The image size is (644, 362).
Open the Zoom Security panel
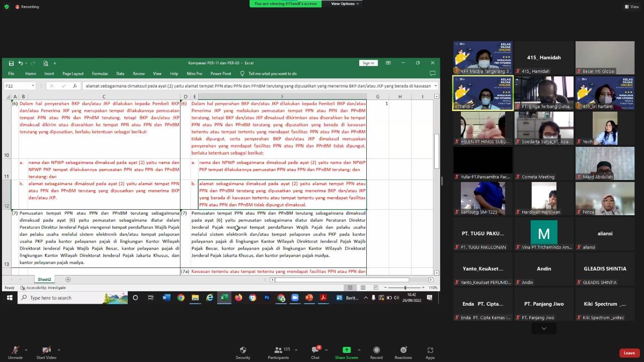243,352
